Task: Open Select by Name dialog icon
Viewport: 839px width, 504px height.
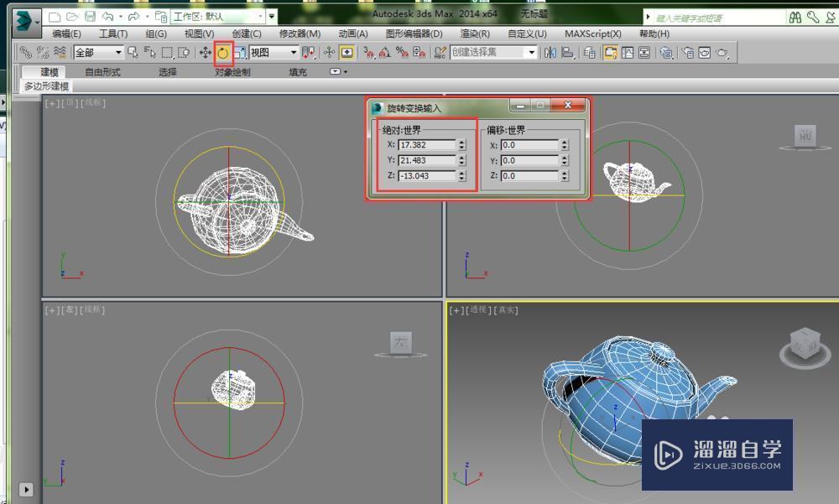Action: coord(149,52)
